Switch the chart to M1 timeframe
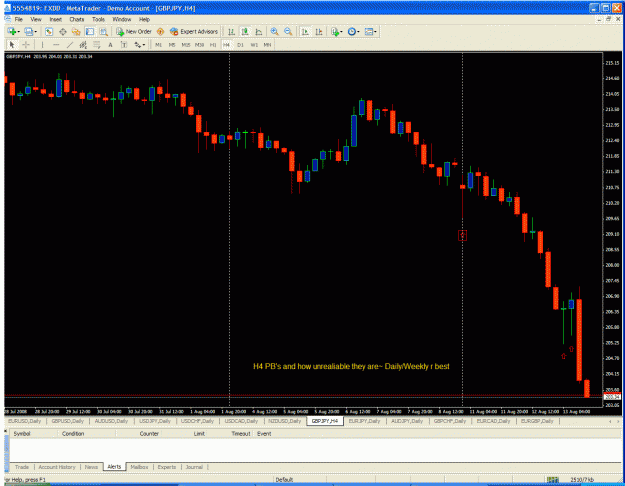 click(x=158, y=45)
